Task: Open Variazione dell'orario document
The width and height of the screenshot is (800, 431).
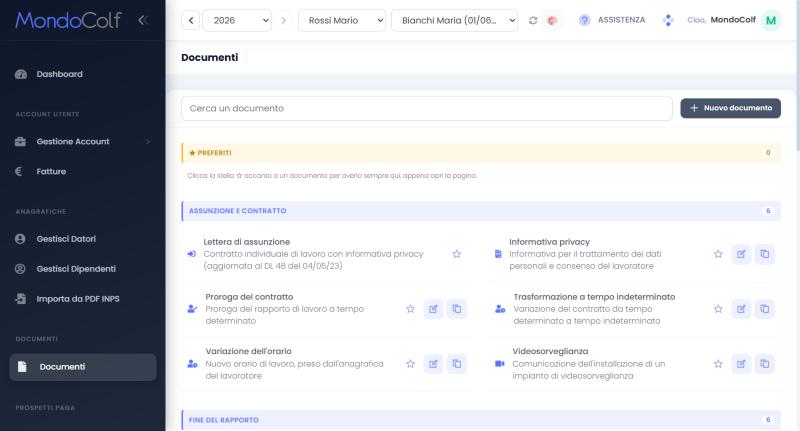Action: 248,351
